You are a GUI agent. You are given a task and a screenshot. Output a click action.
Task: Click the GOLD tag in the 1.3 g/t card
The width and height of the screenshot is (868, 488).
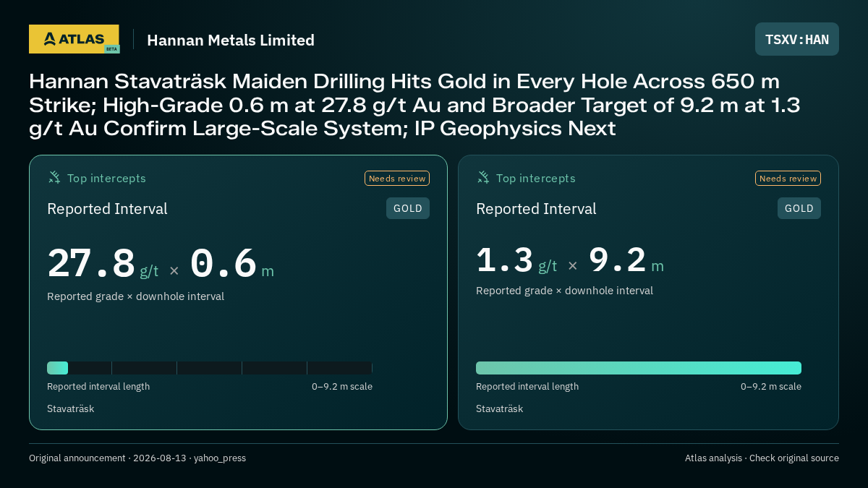pos(799,208)
